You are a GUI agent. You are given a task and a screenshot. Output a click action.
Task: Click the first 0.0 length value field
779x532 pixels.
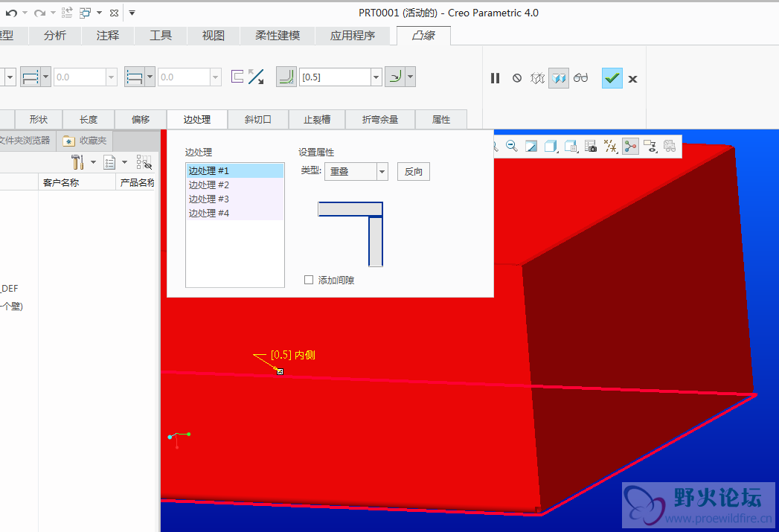80,77
